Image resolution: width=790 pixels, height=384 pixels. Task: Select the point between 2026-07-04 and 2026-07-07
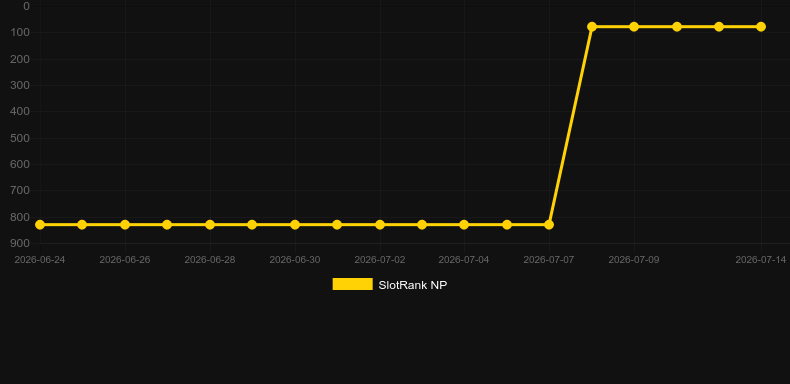click(507, 224)
